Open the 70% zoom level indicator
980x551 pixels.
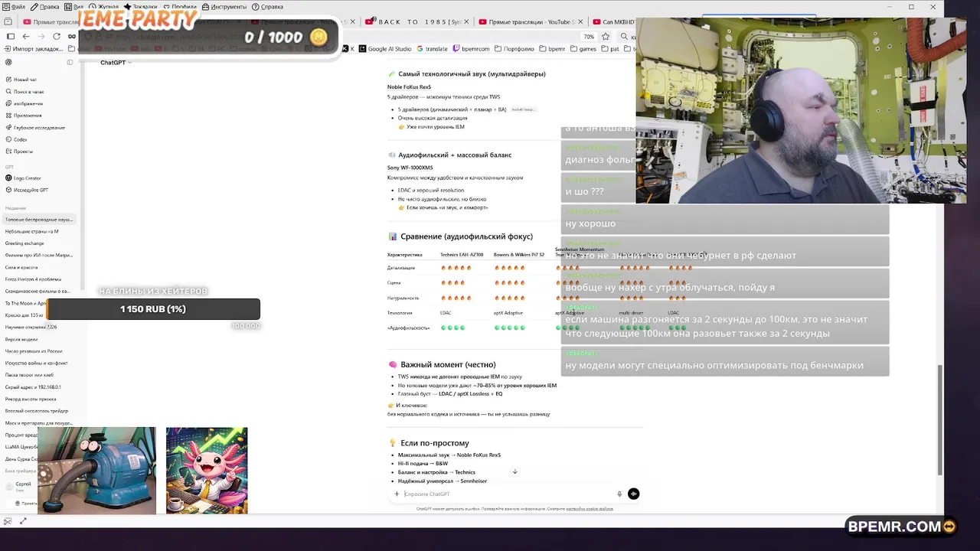[x=589, y=36]
